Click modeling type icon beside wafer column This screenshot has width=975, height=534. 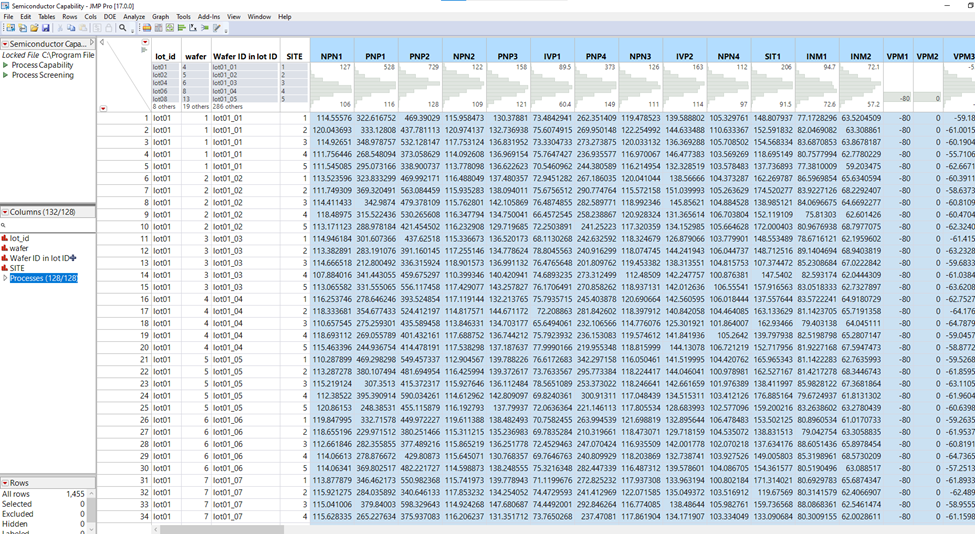coord(5,248)
